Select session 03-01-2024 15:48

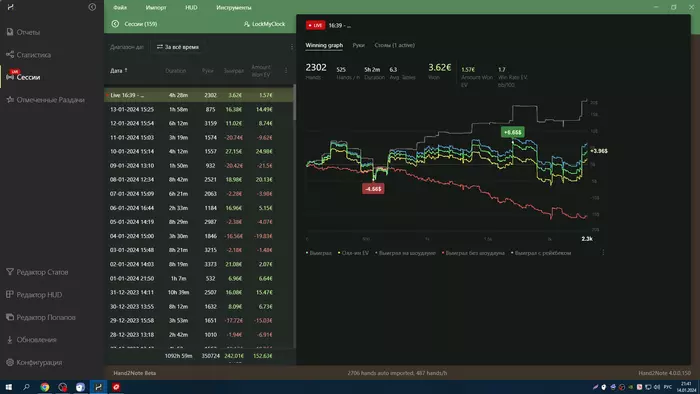tap(199, 250)
